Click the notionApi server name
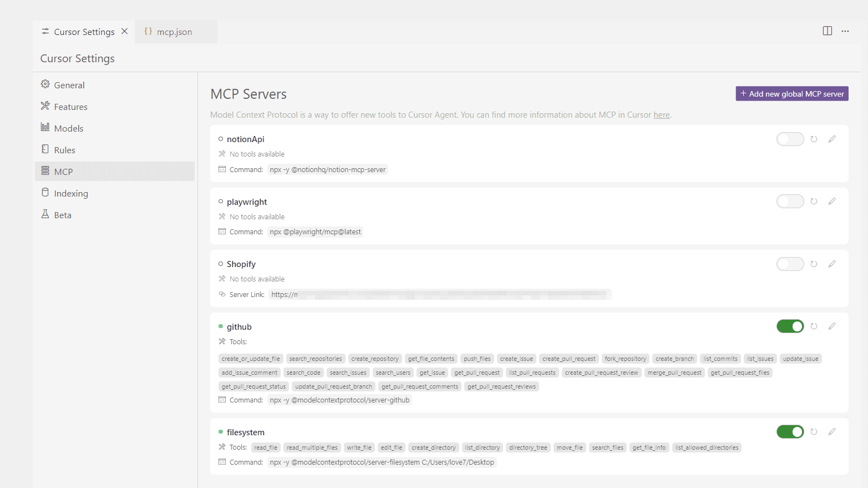The height and width of the screenshot is (488, 868). pos(246,139)
